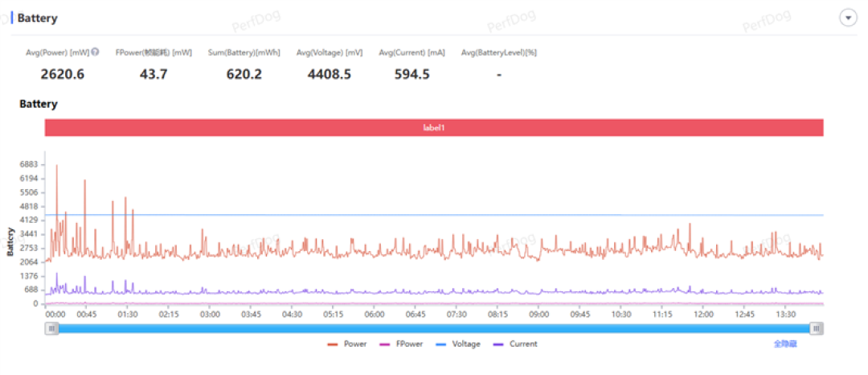The image size is (868, 375).
Task: Click the right handle of range slider
Action: [x=817, y=329]
